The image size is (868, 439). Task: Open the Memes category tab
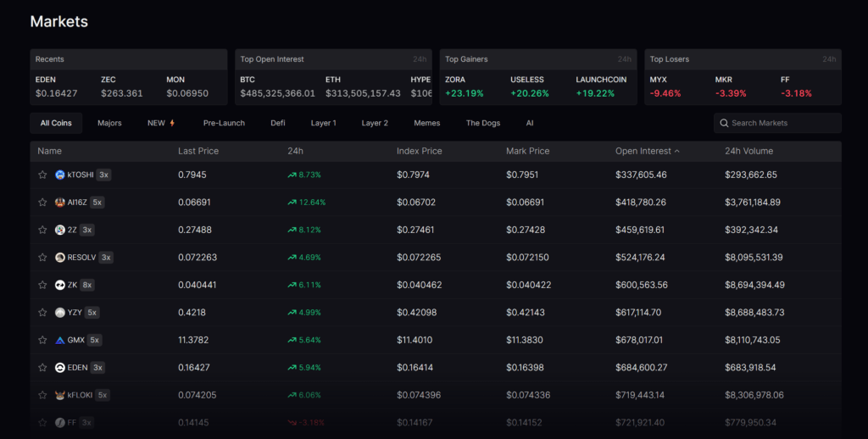click(426, 123)
